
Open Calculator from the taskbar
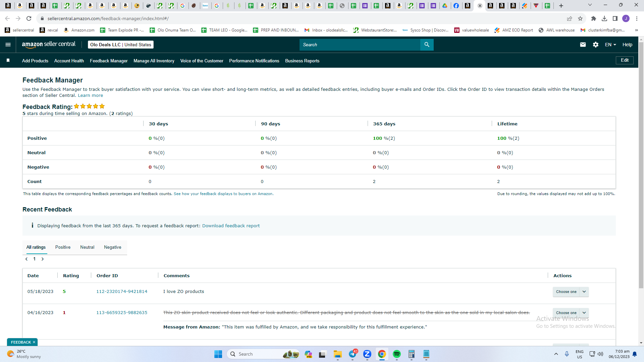411,354
